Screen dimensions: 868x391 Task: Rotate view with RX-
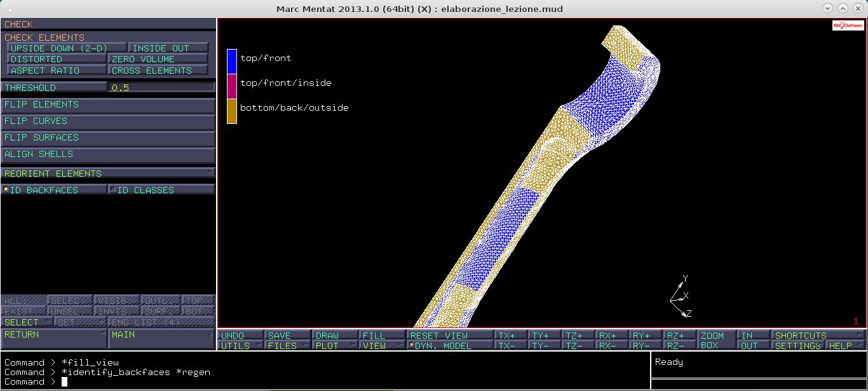[x=613, y=346]
